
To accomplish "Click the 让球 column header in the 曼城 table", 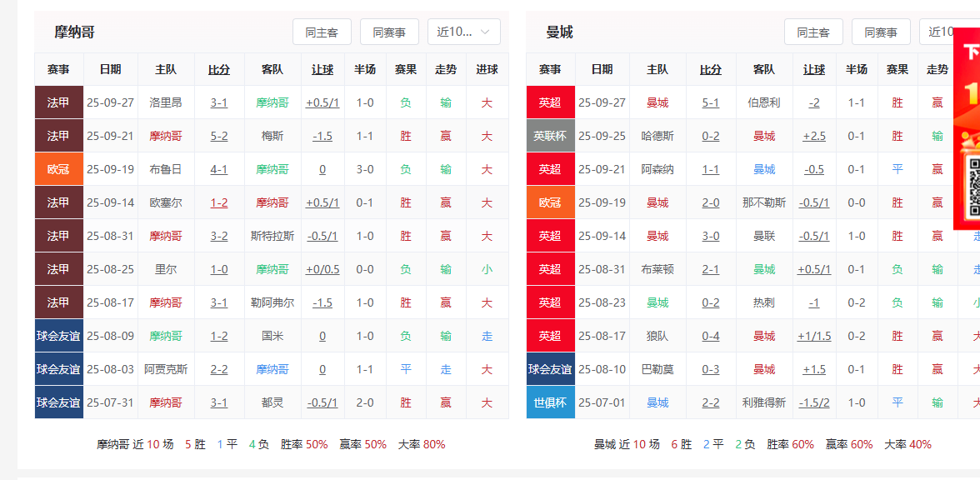I will pyautogui.click(x=814, y=69).
